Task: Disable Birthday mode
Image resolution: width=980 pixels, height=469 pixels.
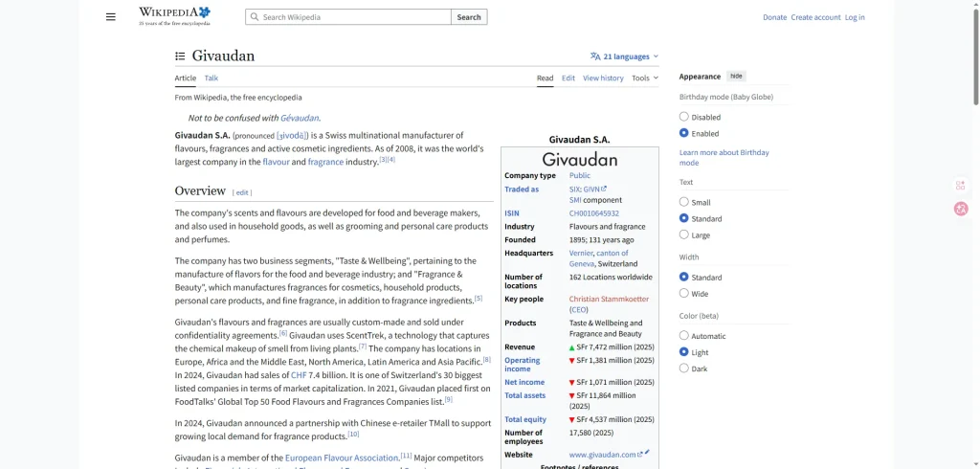Action: (x=683, y=117)
